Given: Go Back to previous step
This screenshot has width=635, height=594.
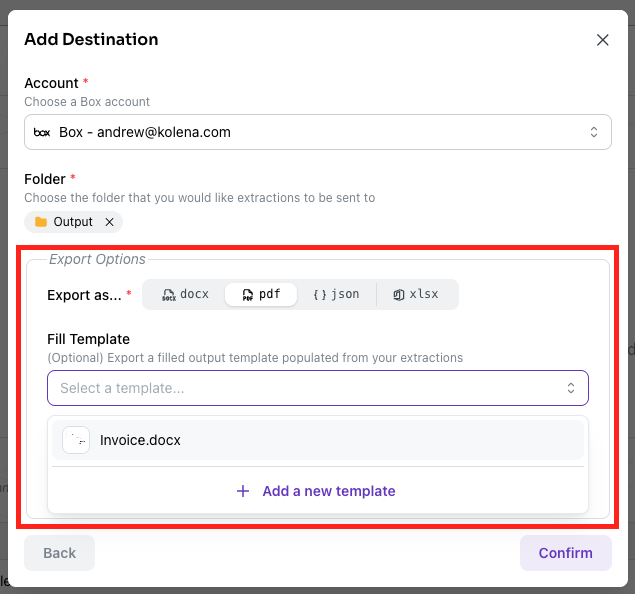Looking at the screenshot, I should pyautogui.click(x=60, y=553).
